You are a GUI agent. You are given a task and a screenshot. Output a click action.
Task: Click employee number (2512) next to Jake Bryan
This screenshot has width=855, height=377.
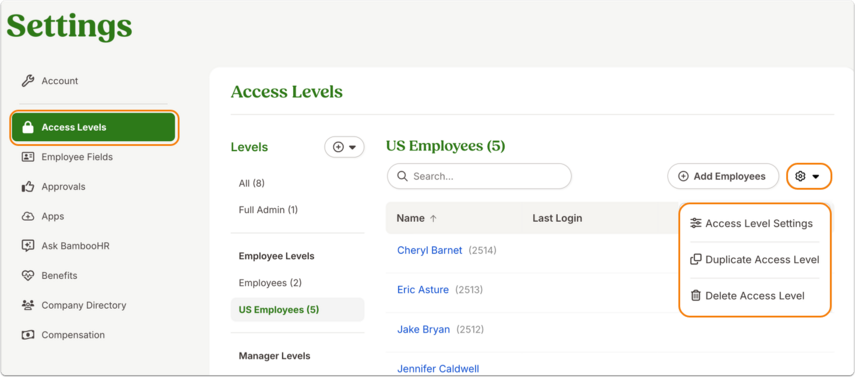pos(469,330)
